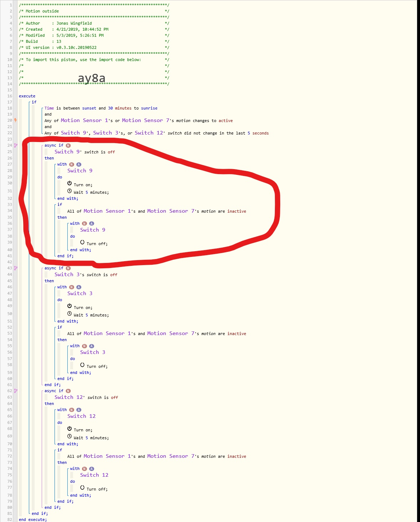
Task: Click the A badge next to 'with' on line 65
Action: pyautogui.click(x=79, y=410)
